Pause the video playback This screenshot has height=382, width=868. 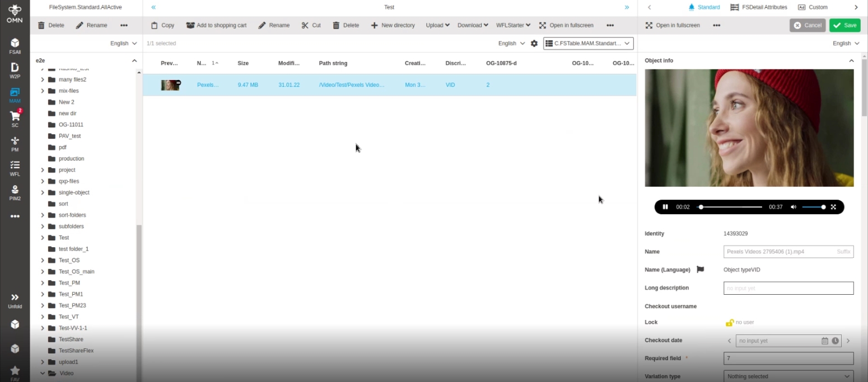pos(665,207)
